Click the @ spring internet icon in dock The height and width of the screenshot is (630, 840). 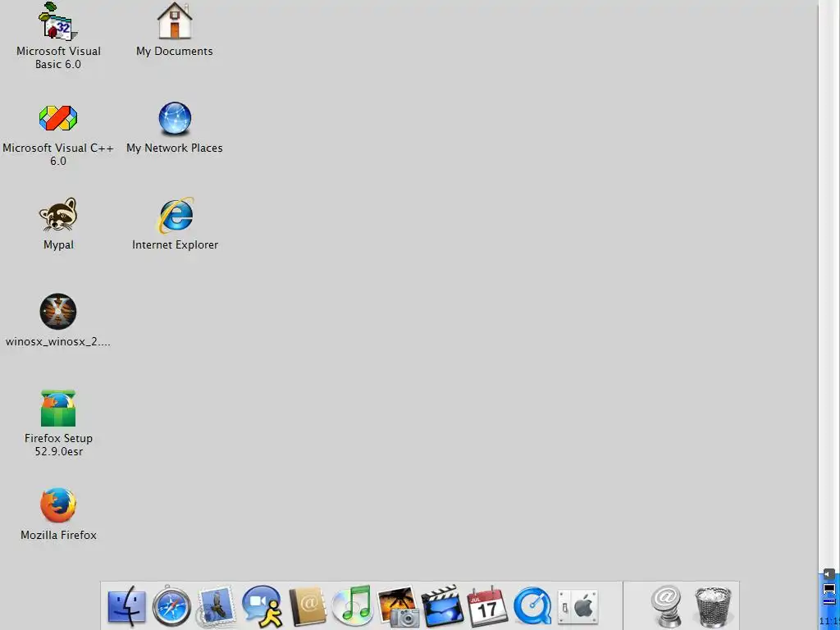667,606
